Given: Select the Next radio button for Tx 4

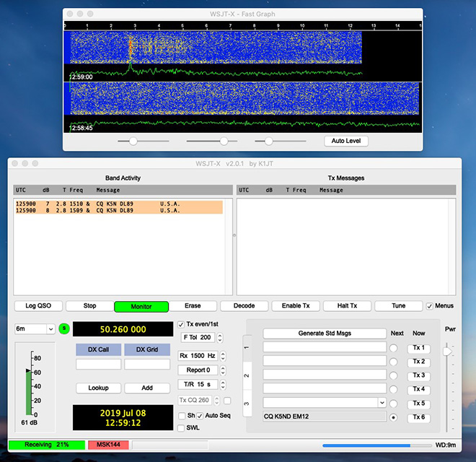Looking at the screenshot, I should (394, 389).
